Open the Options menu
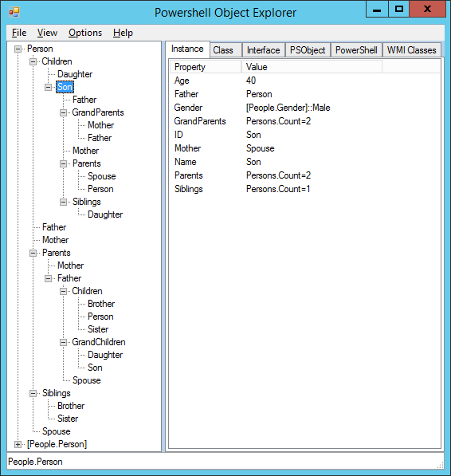Image resolution: width=451 pixels, height=476 pixels. pos(85,33)
